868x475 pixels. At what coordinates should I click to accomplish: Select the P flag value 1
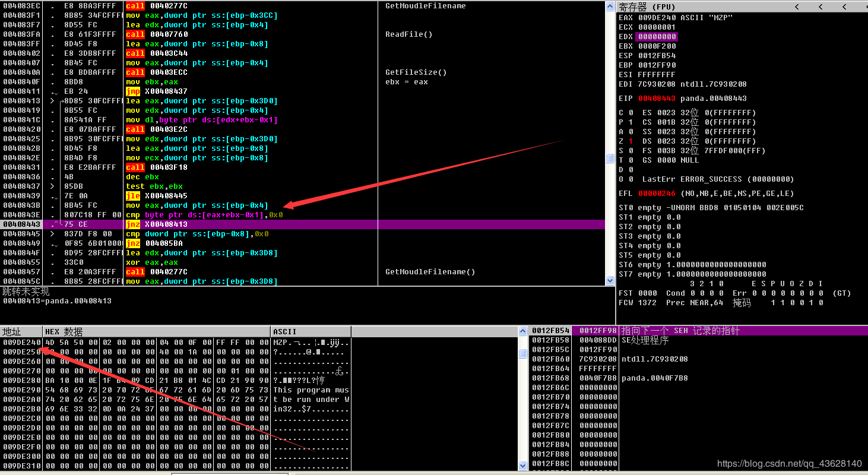click(631, 122)
